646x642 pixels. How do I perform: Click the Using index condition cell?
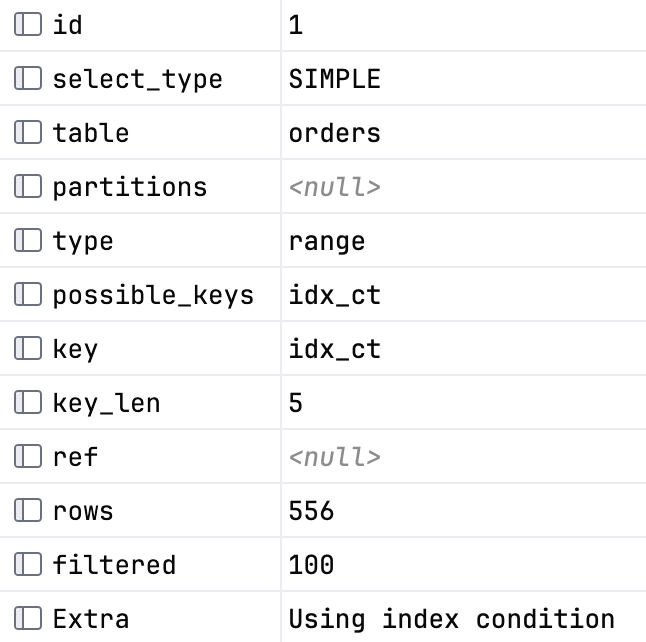pyautogui.click(x=463, y=617)
